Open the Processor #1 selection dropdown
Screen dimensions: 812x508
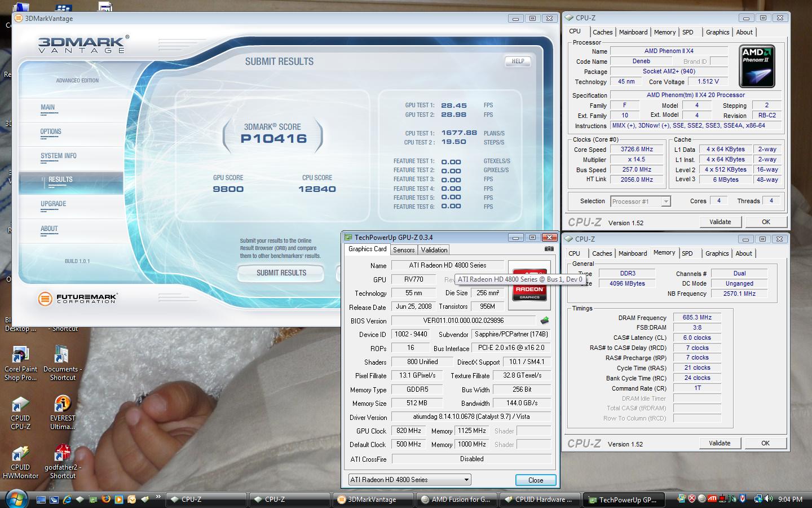[640, 202]
